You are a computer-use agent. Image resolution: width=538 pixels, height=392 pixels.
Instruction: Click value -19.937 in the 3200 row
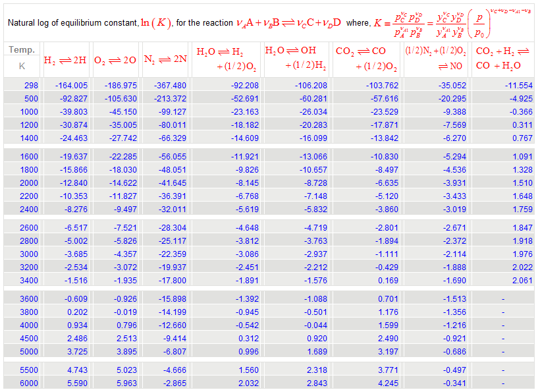[173, 267]
